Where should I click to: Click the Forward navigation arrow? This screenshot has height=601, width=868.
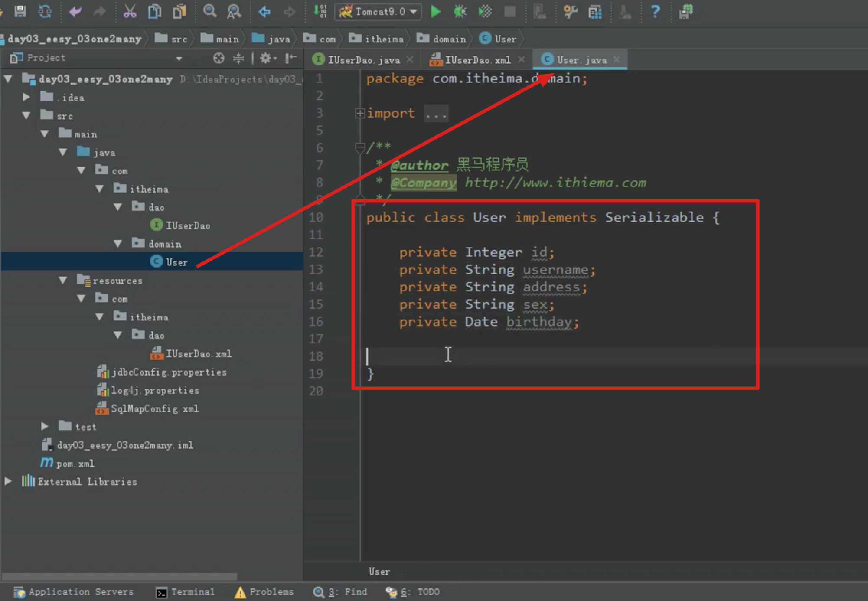(x=289, y=11)
